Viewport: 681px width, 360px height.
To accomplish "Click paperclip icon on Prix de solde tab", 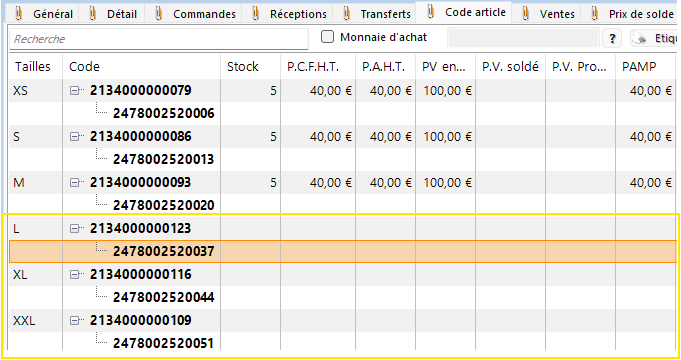I will tap(595, 14).
